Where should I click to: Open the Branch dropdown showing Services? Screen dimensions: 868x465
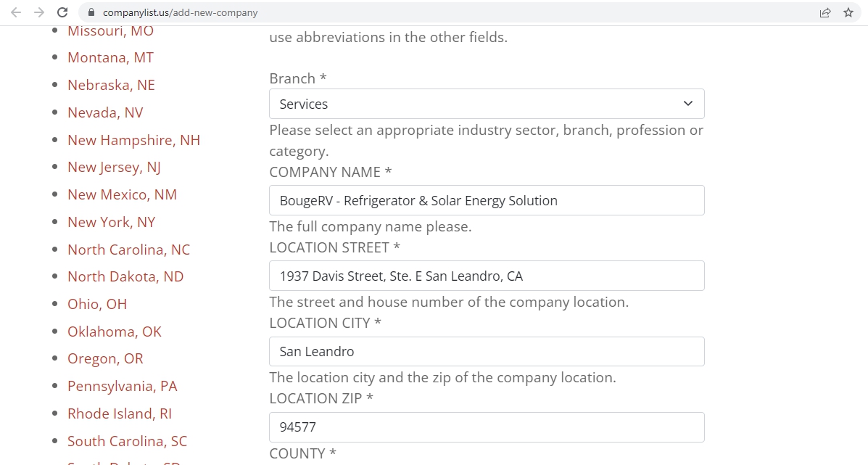pyautogui.click(x=479, y=104)
